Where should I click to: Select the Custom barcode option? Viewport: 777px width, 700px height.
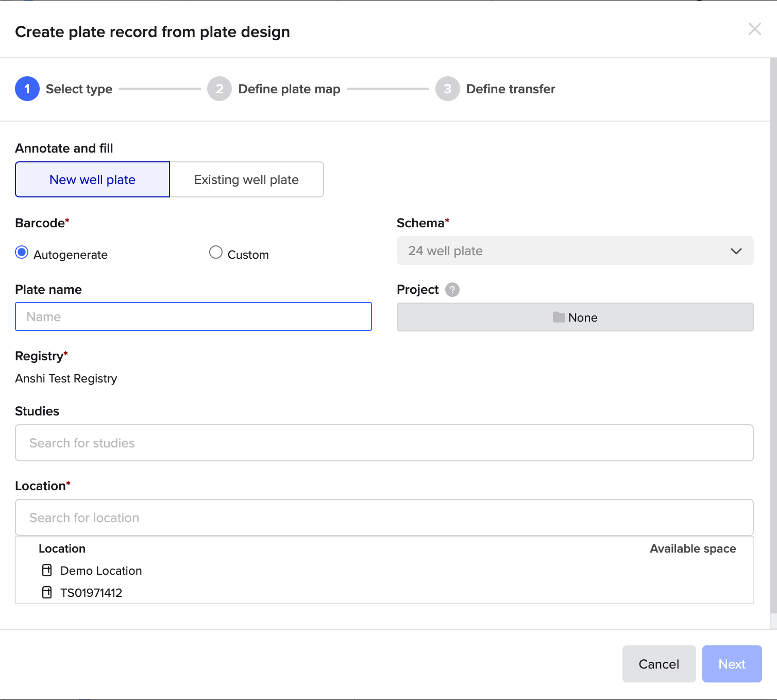coord(216,253)
